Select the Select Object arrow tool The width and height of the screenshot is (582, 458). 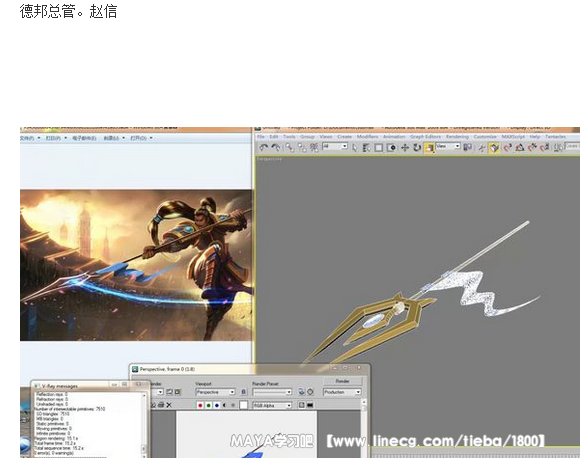coord(355,148)
